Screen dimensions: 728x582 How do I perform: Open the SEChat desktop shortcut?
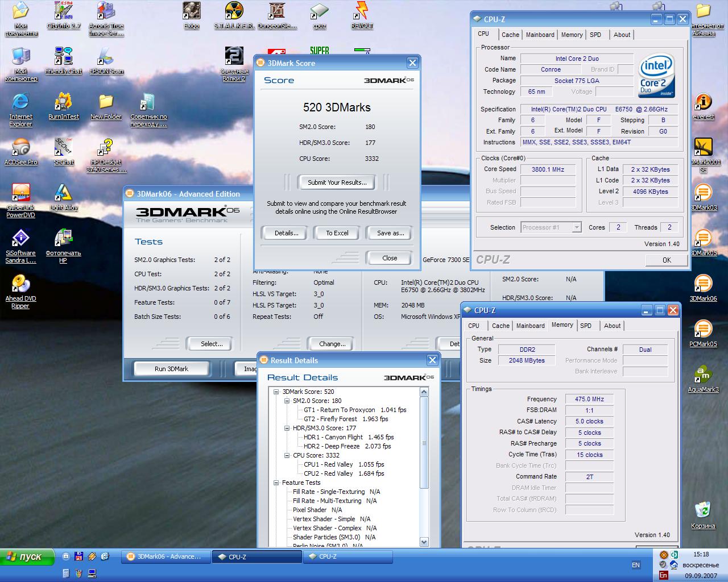pyautogui.click(x=64, y=152)
